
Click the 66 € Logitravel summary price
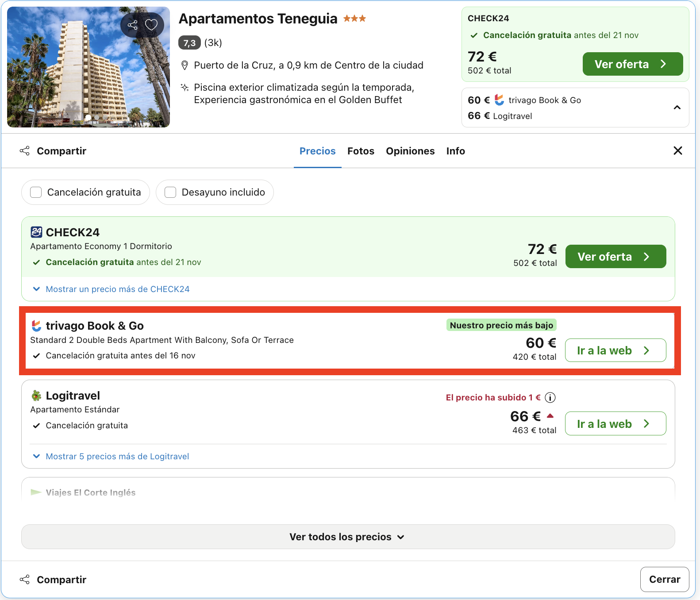[479, 116]
